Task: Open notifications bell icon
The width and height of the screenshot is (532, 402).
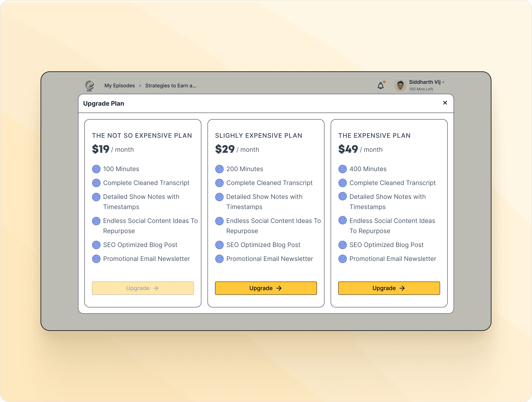Action: click(380, 86)
